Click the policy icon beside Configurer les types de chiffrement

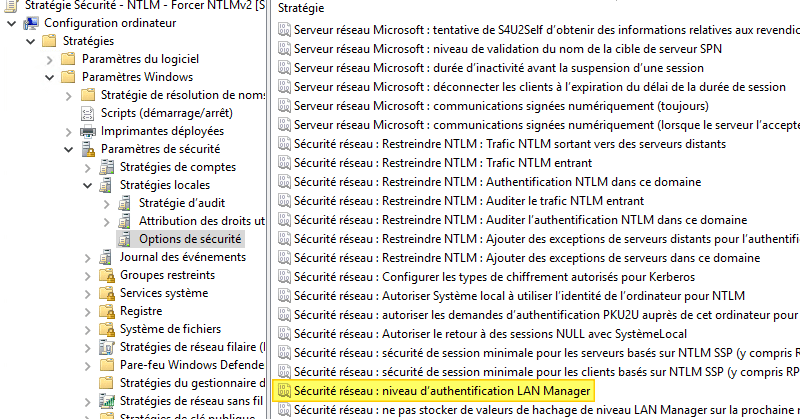284,277
